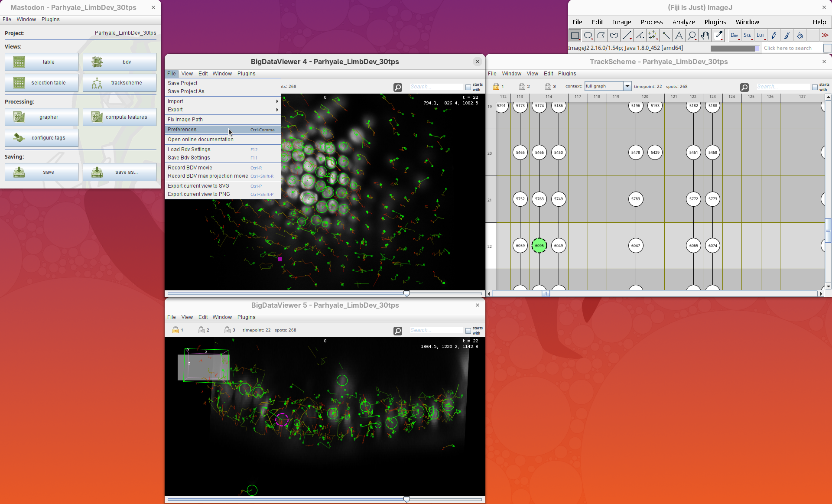
Task: Choose Preferences... from File menu
Action: [x=184, y=130]
